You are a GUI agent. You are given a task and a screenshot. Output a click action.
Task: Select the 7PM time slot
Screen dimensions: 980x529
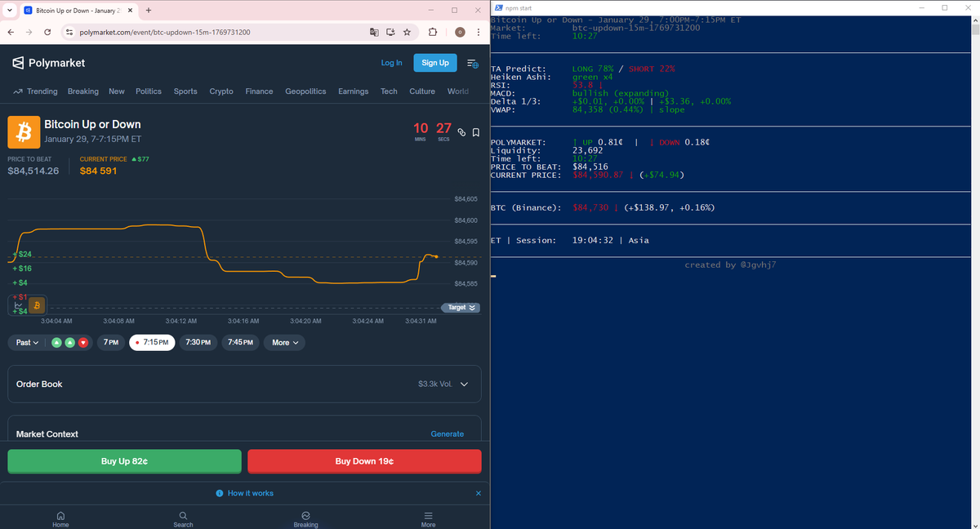click(110, 342)
